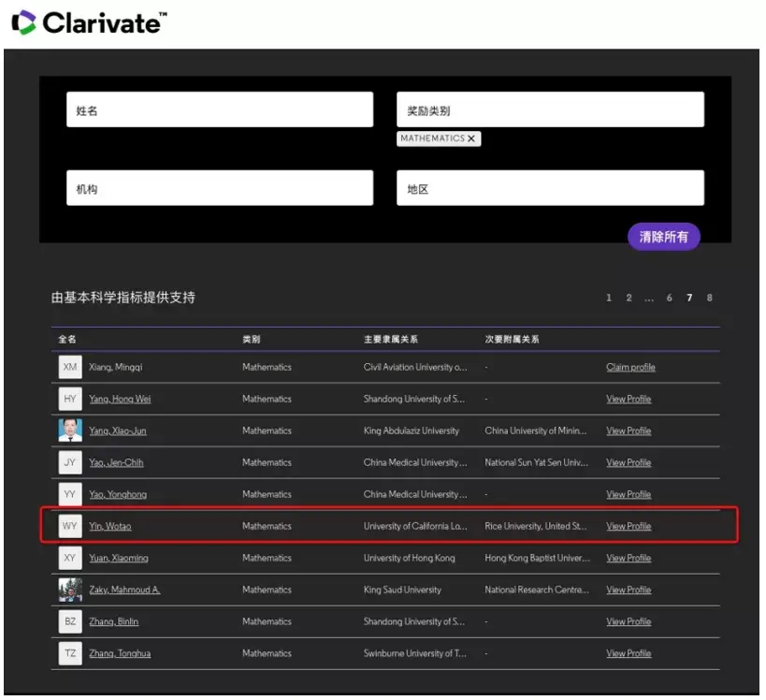Click View Profile for Yao, Yonghong

(x=629, y=494)
